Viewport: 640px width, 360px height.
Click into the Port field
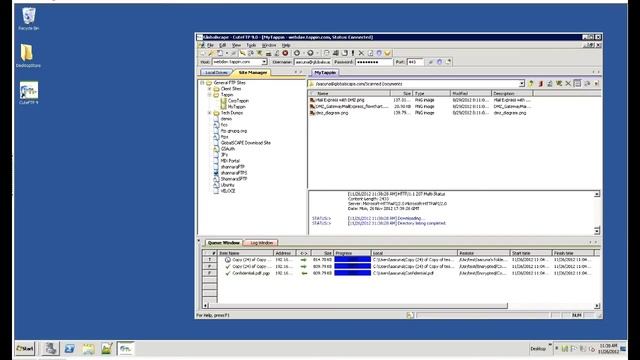tap(416, 62)
